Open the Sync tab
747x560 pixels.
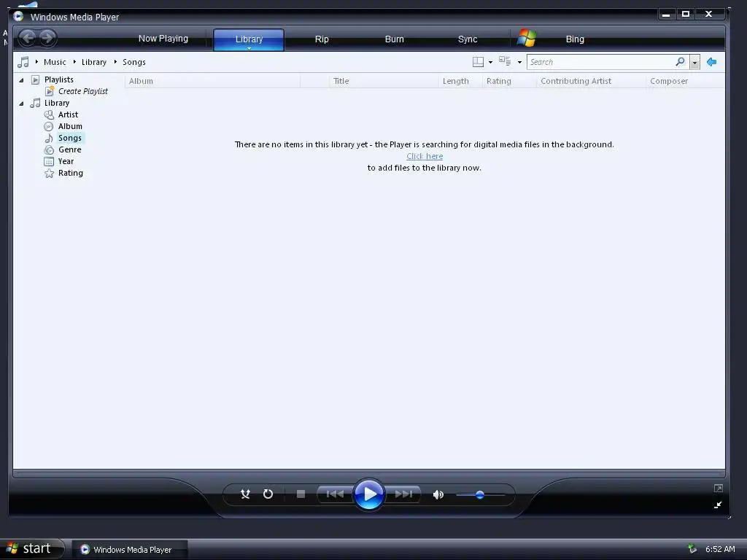pyautogui.click(x=468, y=39)
